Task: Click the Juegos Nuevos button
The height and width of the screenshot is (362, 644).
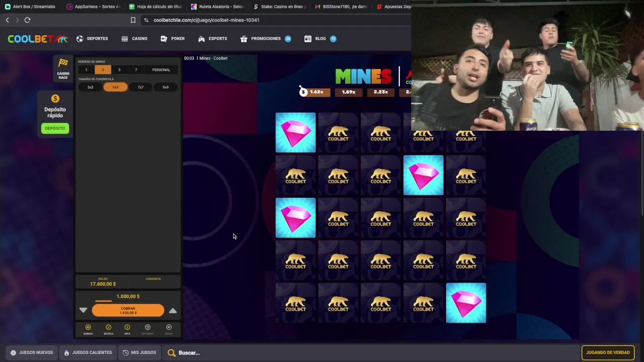Action: [32, 353]
